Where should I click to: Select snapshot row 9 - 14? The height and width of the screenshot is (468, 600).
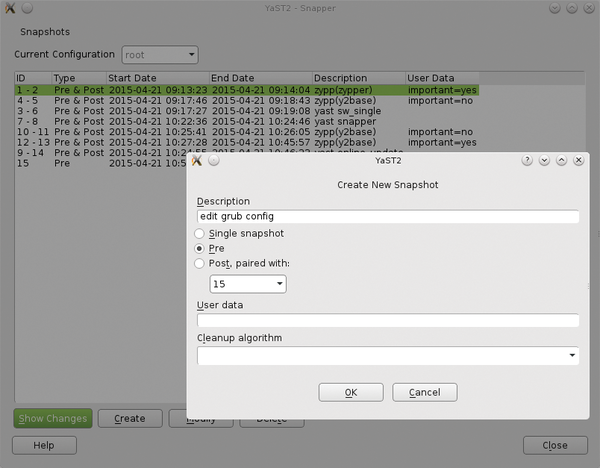[101, 153]
